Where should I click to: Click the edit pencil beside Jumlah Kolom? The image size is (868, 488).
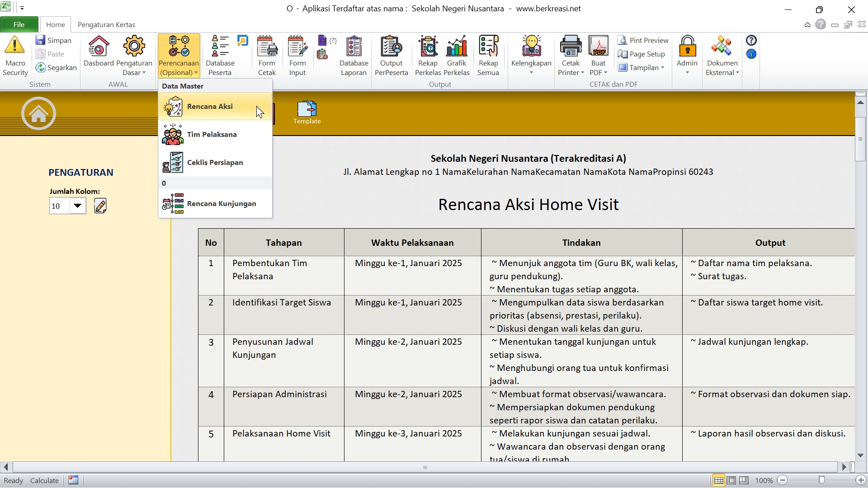point(100,206)
